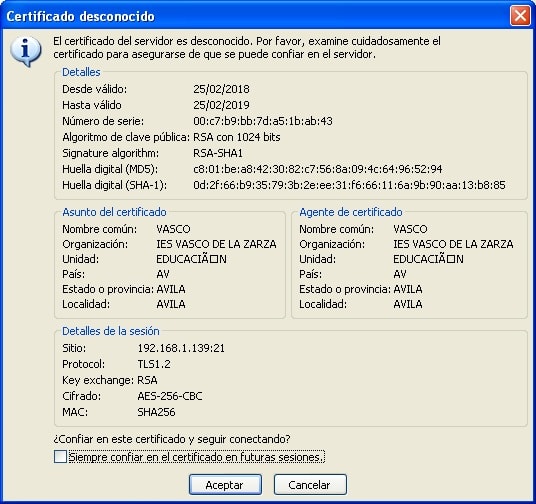The height and width of the screenshot is (504, 536).
Task: Click 'Sitio:' label
Action: coord(74,348)
